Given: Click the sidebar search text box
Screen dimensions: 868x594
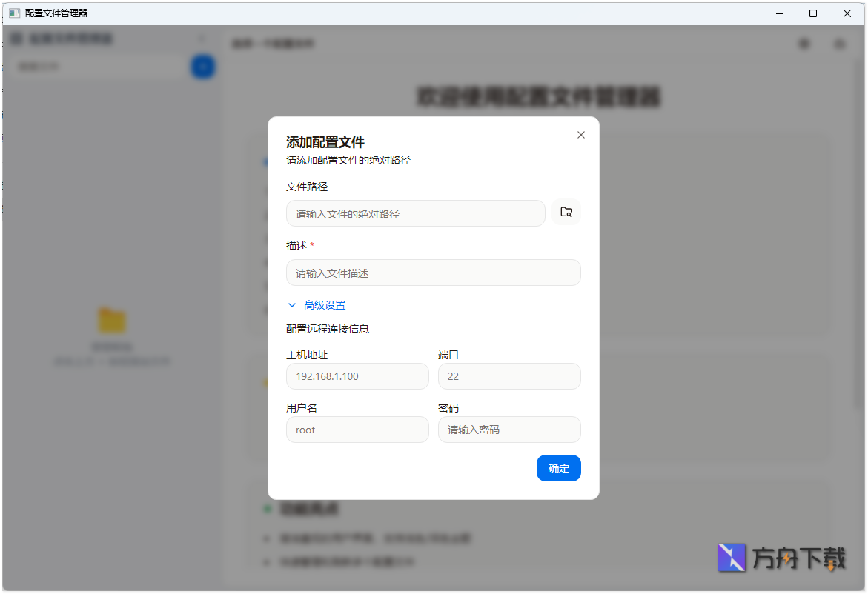Looking at the screenshot, I should [x=96, y=66].
